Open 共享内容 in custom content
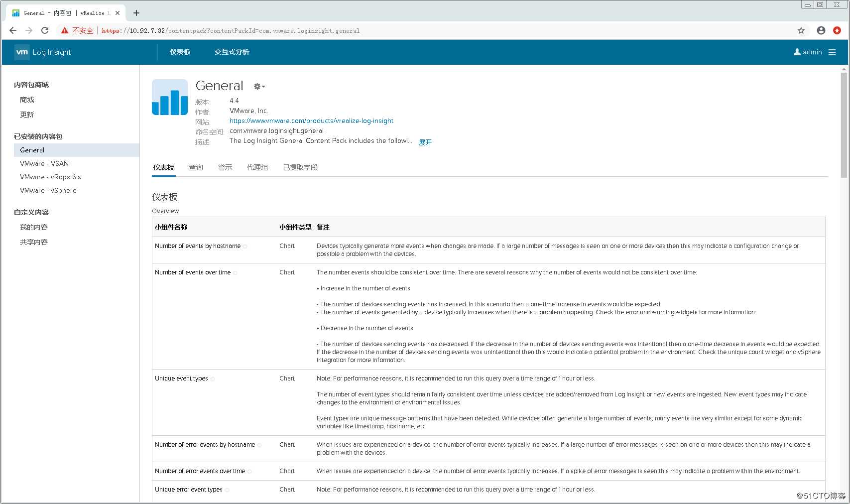This screenshot has width=850, height=504. pyautogui.click(x=34, y=242)
